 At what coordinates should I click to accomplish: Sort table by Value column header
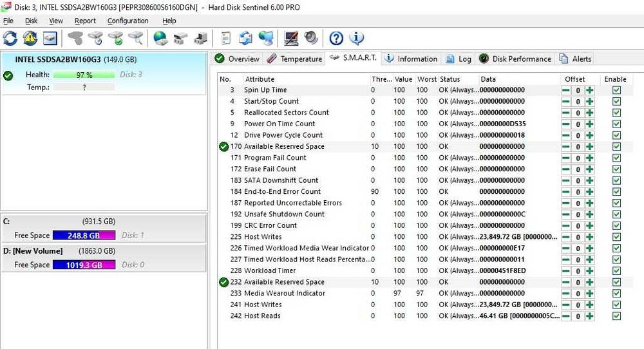pyautogui.click(x=403, y=79)
